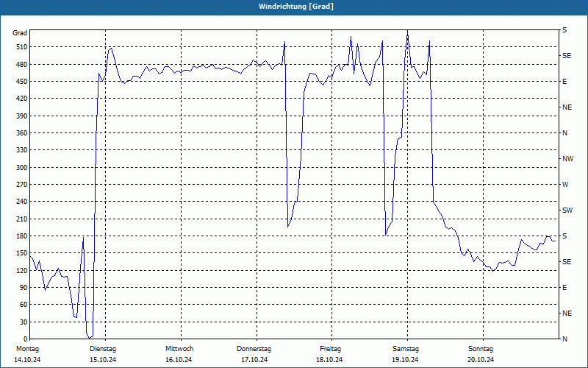Screen dimensions: 588x368
Task: Click the 120 value on the left axis
Action: pyautogui.click(x=21, y=270)
